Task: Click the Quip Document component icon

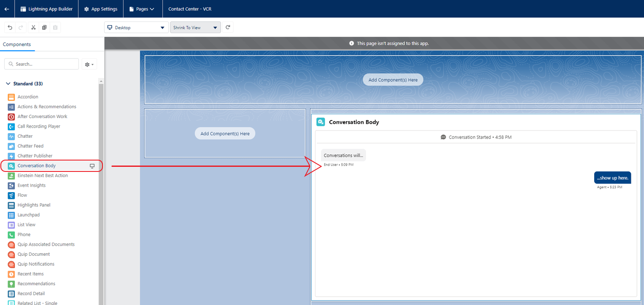Action: 11,254
